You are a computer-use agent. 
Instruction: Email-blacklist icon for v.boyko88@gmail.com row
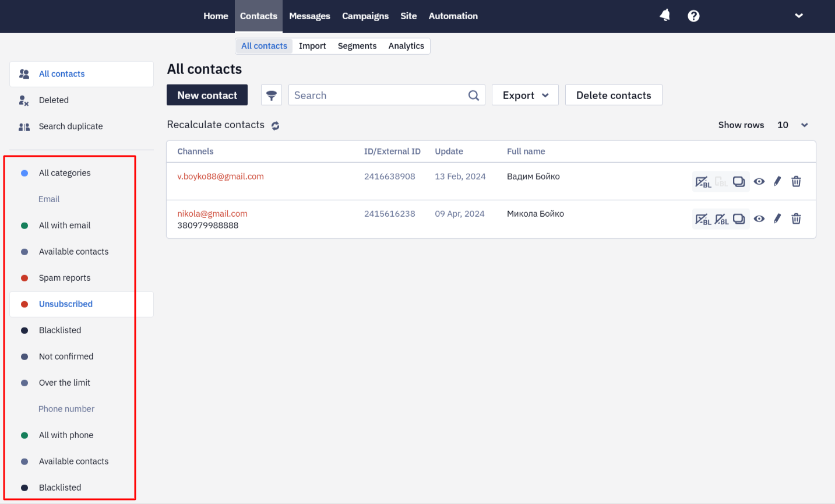point(703,182)
